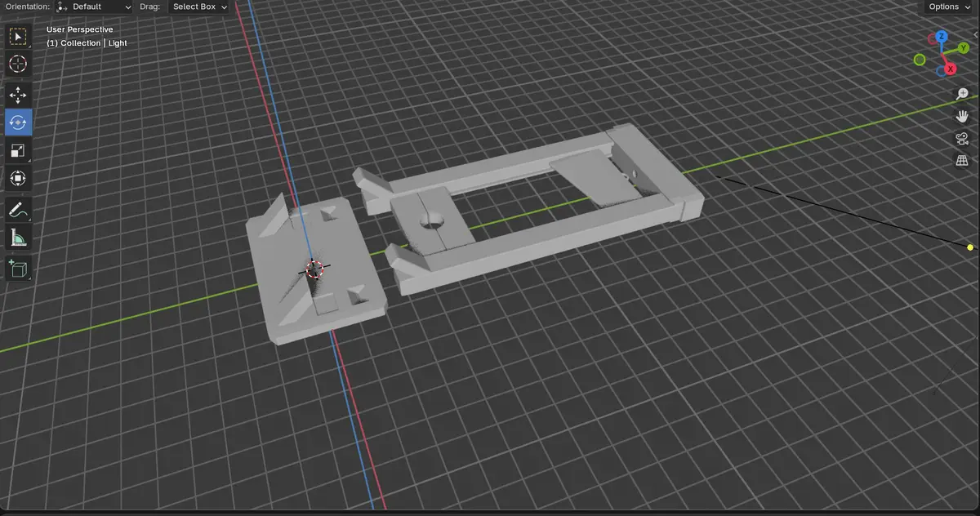The height and width of the screenshot is (516, 980).
Task: Select the Add Cube tool
Action: click(x=18, y=268)
